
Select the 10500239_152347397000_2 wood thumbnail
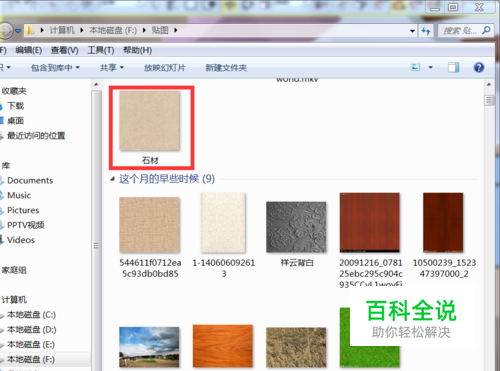coord(443,222)
